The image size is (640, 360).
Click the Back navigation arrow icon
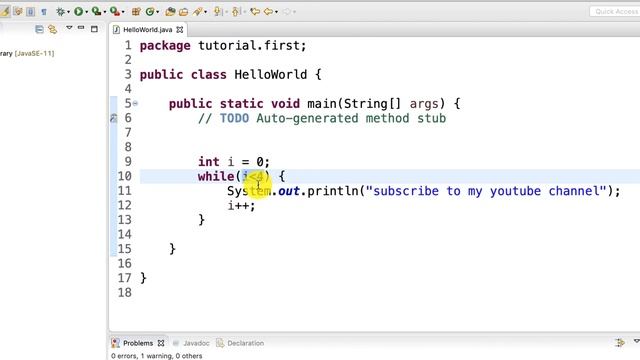coord(268,11)
